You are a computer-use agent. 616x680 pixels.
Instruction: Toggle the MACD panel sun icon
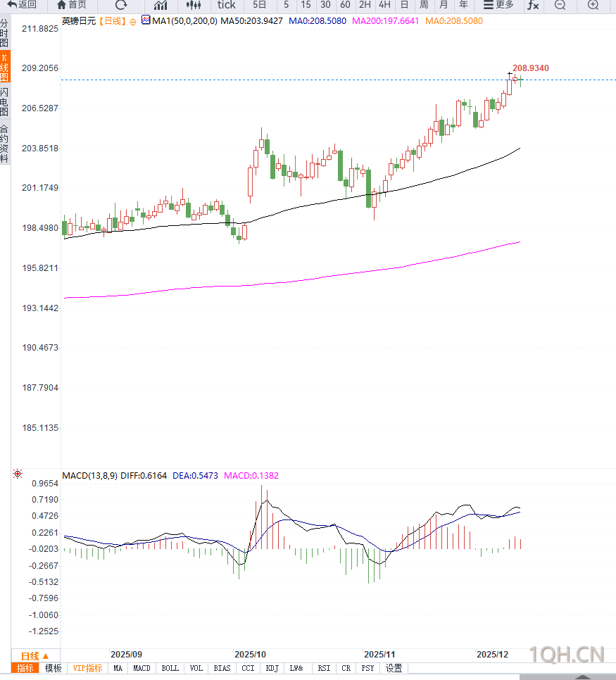(x=17, y=474)
